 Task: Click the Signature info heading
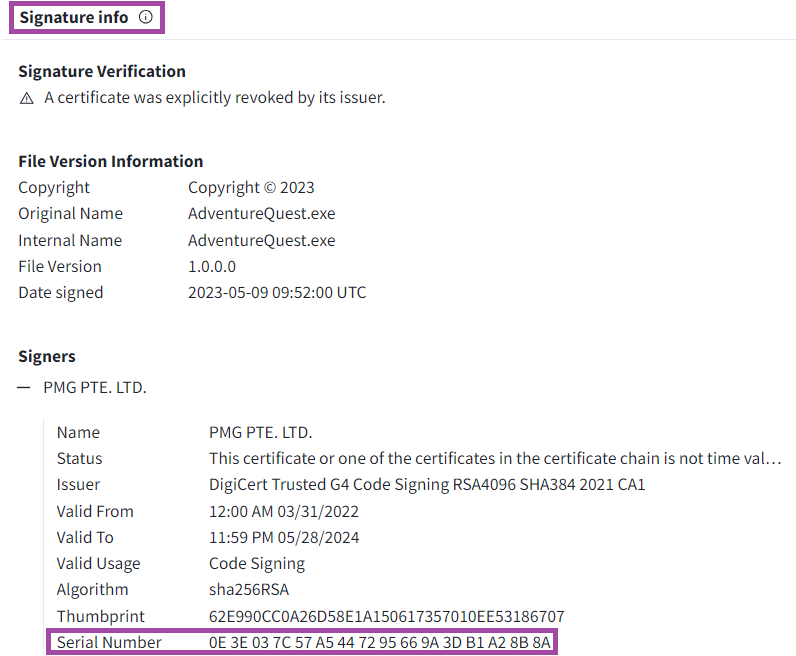[x=74, y=17]
